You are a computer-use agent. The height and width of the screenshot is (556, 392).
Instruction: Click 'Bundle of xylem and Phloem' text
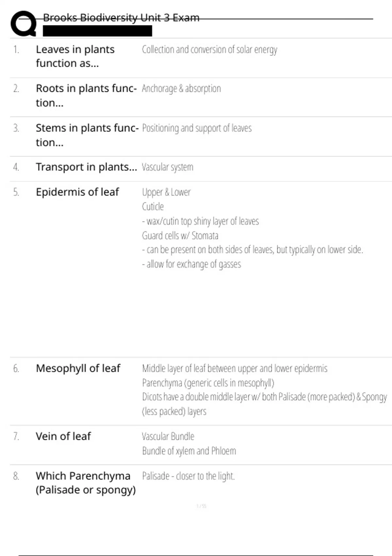point(189,451)
